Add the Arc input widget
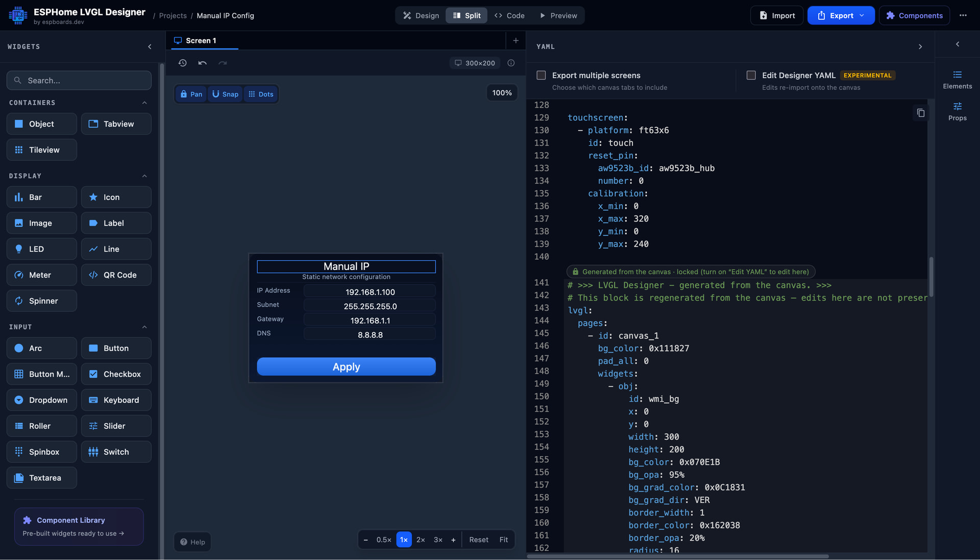980x560 pixels. pos(42,348)
